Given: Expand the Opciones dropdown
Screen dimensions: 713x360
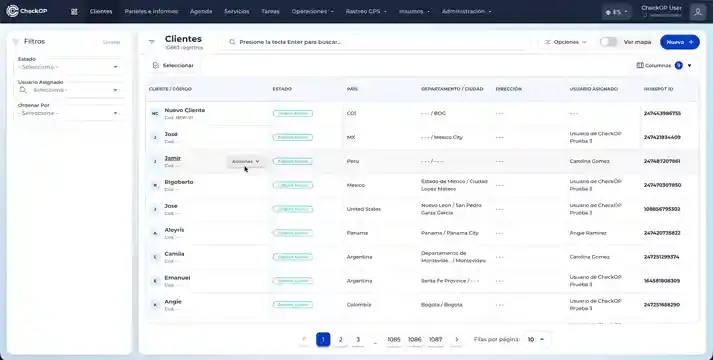Looking at the screenshot, I should [x=566, y=42].
